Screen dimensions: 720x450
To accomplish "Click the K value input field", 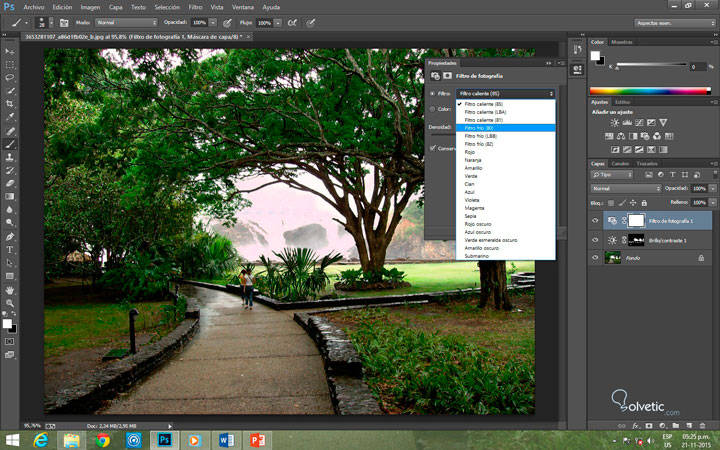I will pyautogui.click(x=698, y=67).
